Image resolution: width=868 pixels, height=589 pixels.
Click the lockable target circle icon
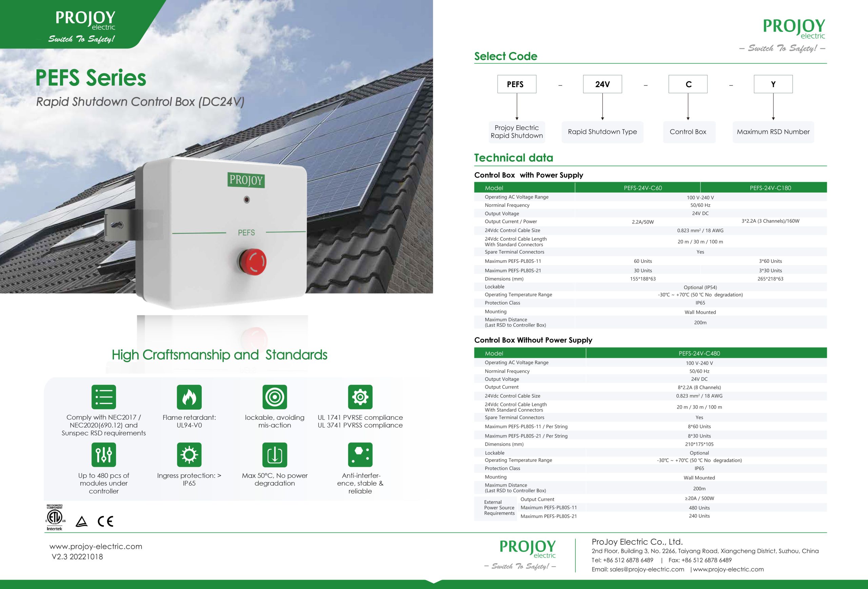tap(275, 397)
